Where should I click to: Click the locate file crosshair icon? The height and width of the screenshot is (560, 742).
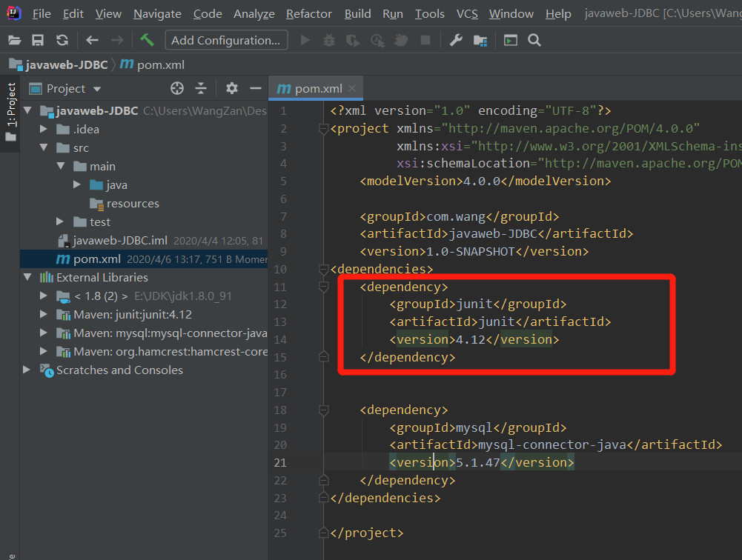pyautogui.click(x=177, y=89)
